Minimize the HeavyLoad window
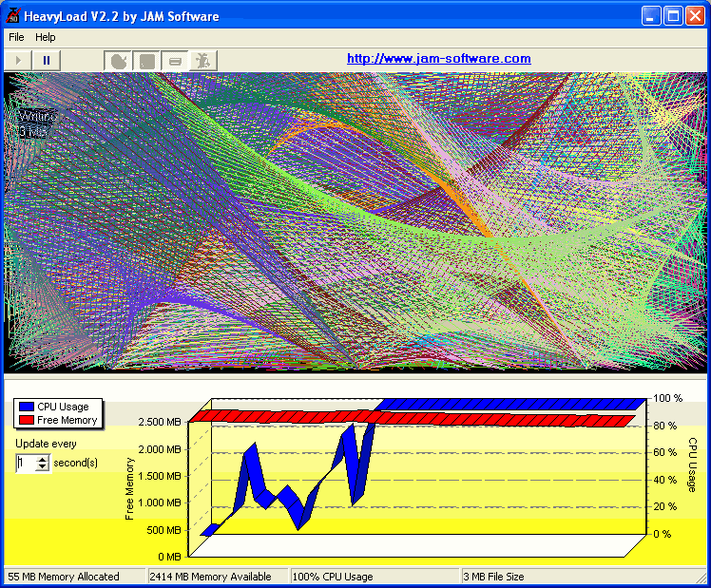Viewport: 711px width, 588px height. pyautogui.click(x=650, y=15)
